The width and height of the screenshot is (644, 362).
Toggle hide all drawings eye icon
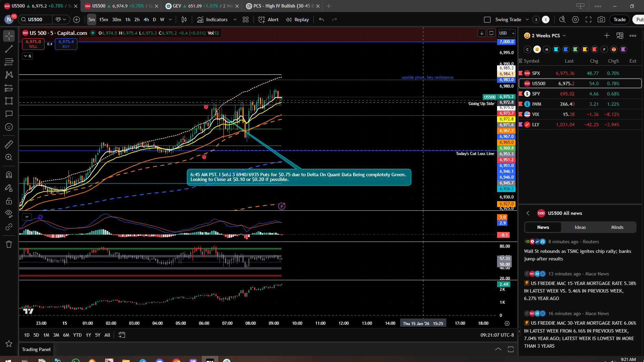(x=9, y=214)
